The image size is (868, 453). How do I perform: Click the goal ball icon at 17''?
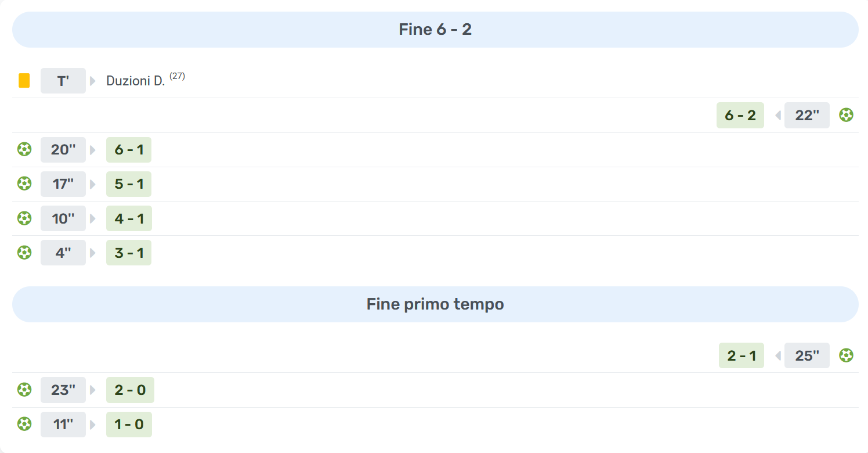tap(24, 184)
